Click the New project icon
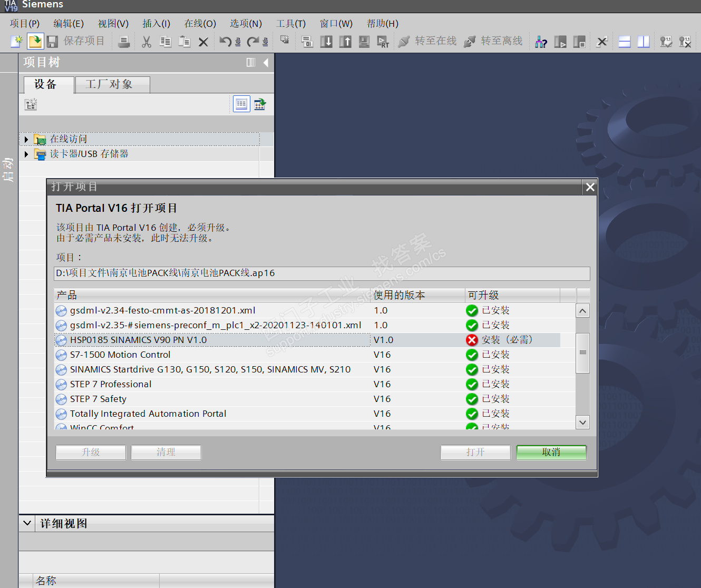The height and width of the screenshot is (588, 701). tap(16, 41)
